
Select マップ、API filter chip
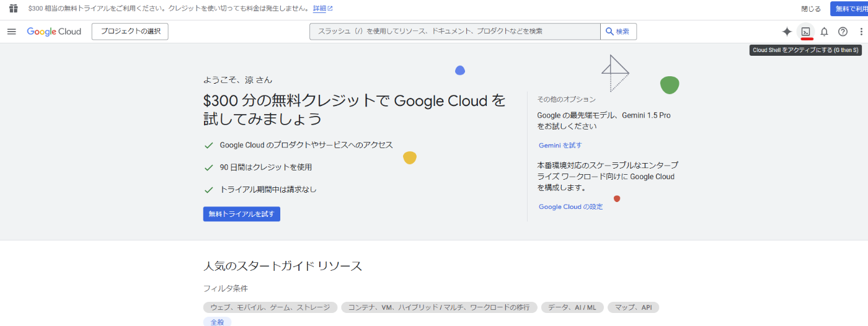click(x=634, y=307)
